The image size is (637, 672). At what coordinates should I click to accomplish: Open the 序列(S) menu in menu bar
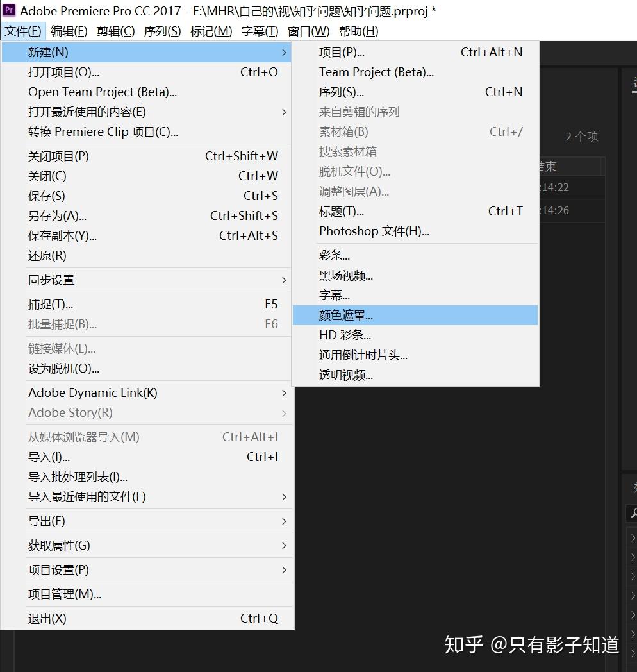(162, 31)
